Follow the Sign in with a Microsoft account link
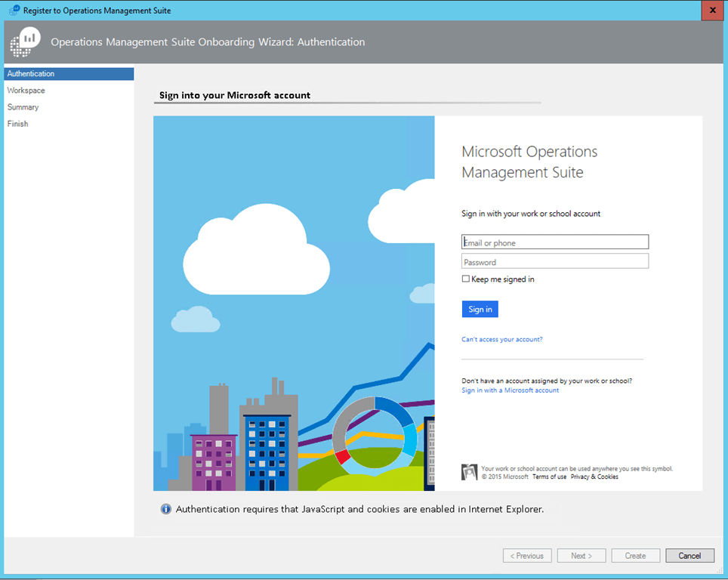 pyautogui.click(x=510, y=390)
